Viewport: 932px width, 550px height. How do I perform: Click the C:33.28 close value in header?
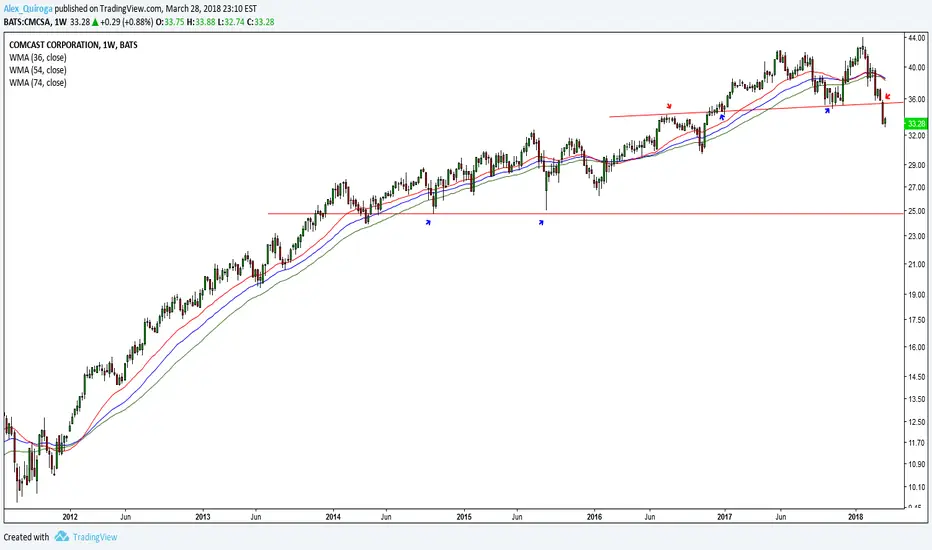click(260, 22)
